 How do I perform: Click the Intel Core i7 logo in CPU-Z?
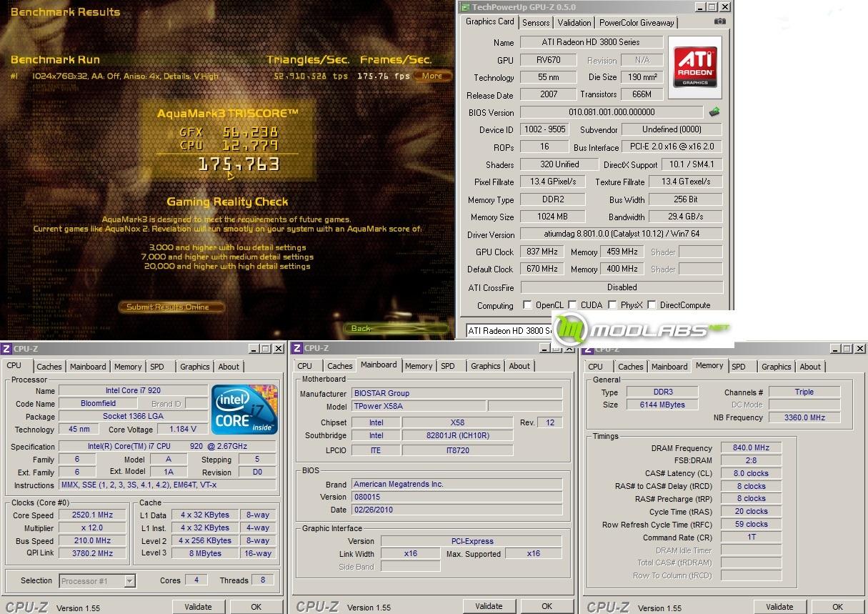244,410
